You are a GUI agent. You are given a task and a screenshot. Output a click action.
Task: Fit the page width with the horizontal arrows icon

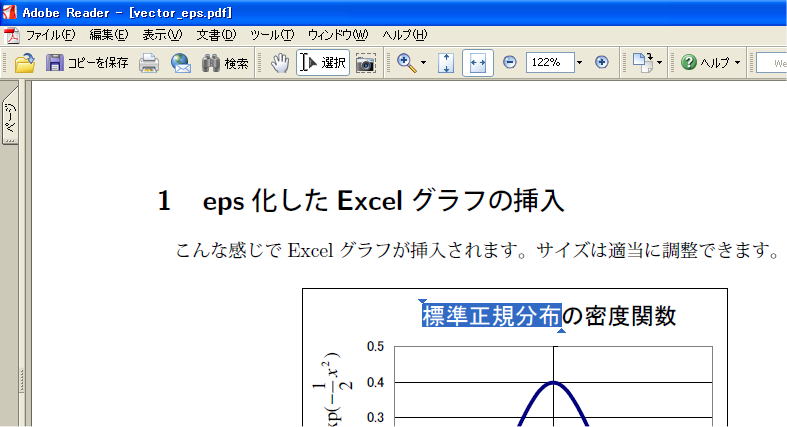pos(477,63)
